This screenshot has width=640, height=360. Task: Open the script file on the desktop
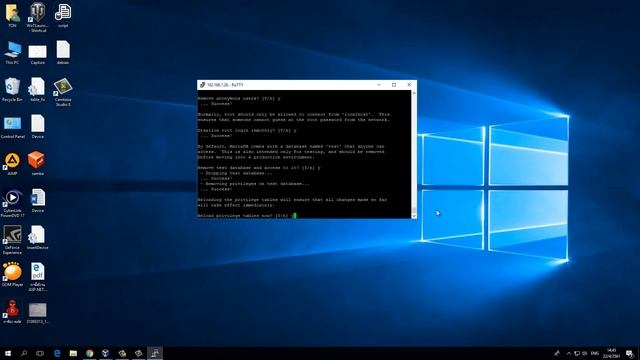pos(63,16)
